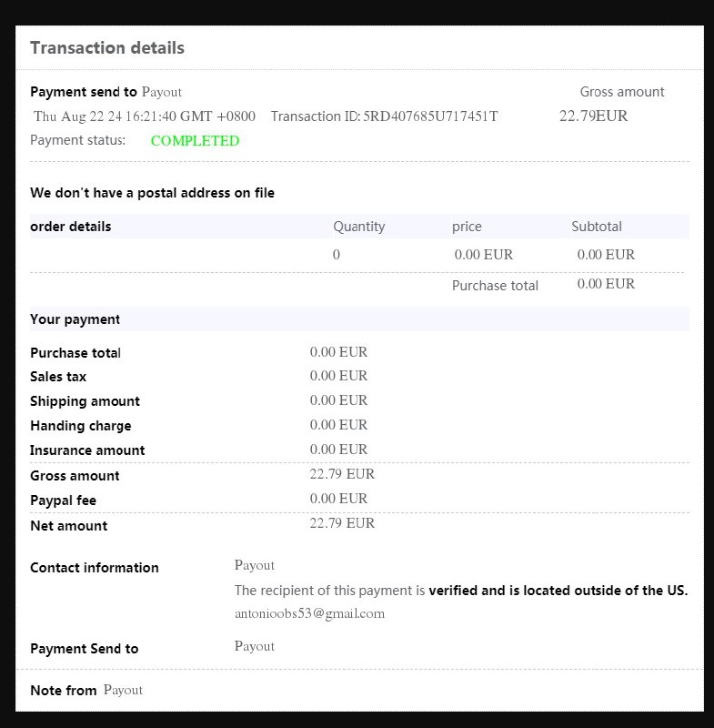The width and height of the screenshot is (714, 728).
Task: Click the Net amount value 22.79 EUR
Action: pyautogui.click(x=342, y=523)
